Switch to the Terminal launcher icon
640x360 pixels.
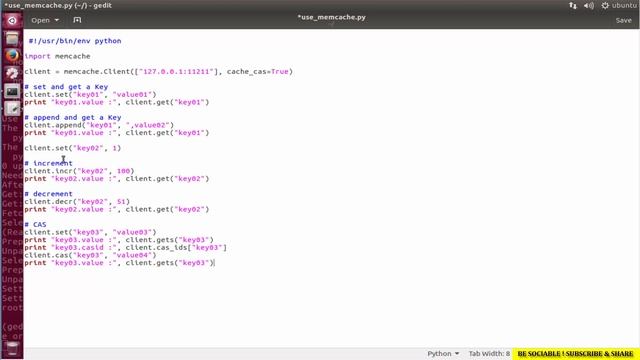click(x=12, y=91)
